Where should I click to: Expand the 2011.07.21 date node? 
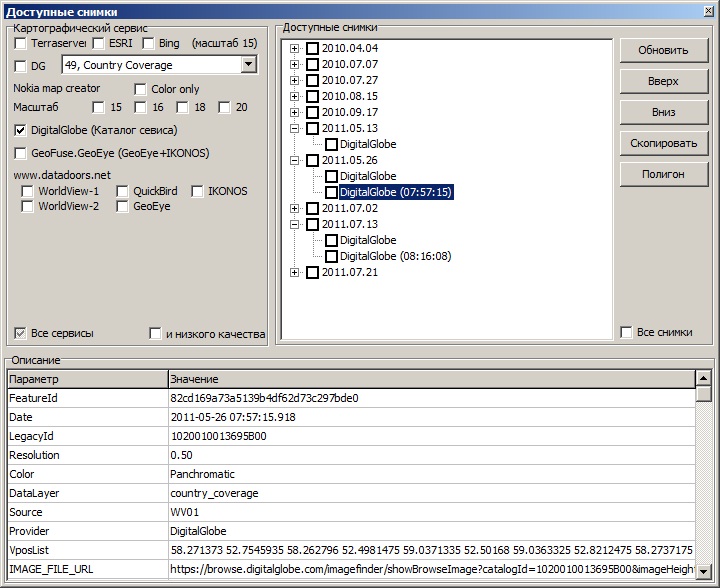click(x=295, y=272)
